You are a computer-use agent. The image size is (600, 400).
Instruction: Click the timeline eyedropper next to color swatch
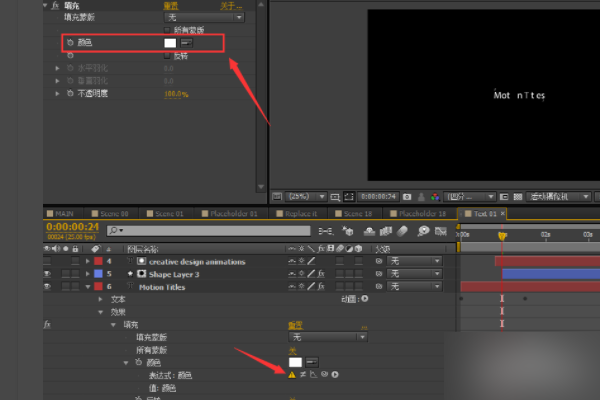pyautogui.click(x=311, y=361)
